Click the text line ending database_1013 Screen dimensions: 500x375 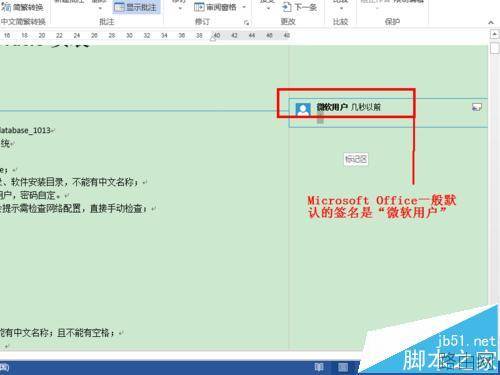pos(27,130)
